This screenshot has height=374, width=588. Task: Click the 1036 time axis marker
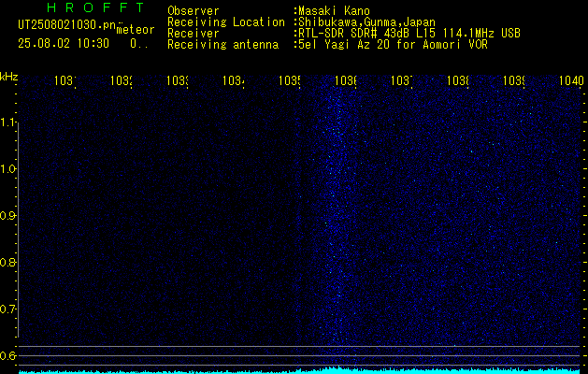(x=345, y=80)
